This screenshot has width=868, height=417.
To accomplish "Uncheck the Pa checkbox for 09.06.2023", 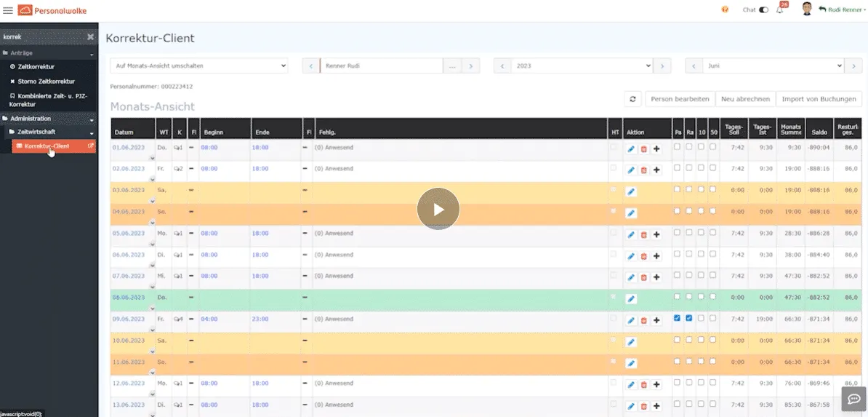I will tap(678, 318).
